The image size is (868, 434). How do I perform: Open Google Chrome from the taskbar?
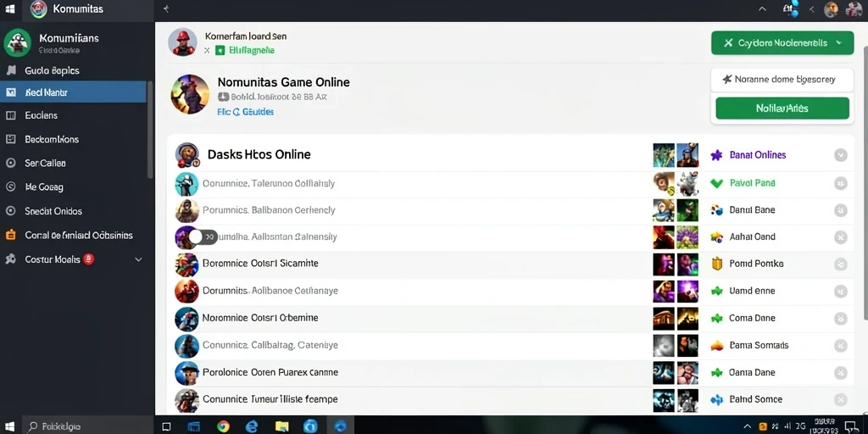pos(223,426)
